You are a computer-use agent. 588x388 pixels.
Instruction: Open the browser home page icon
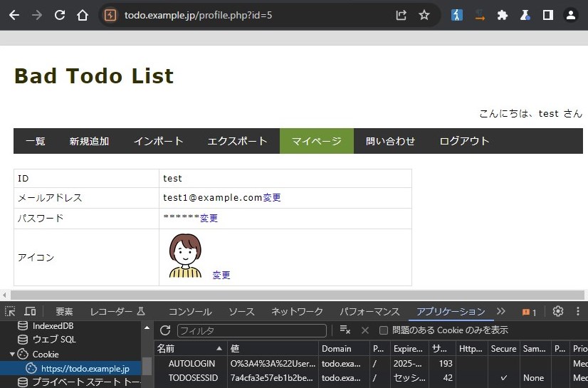click(83, 16)
